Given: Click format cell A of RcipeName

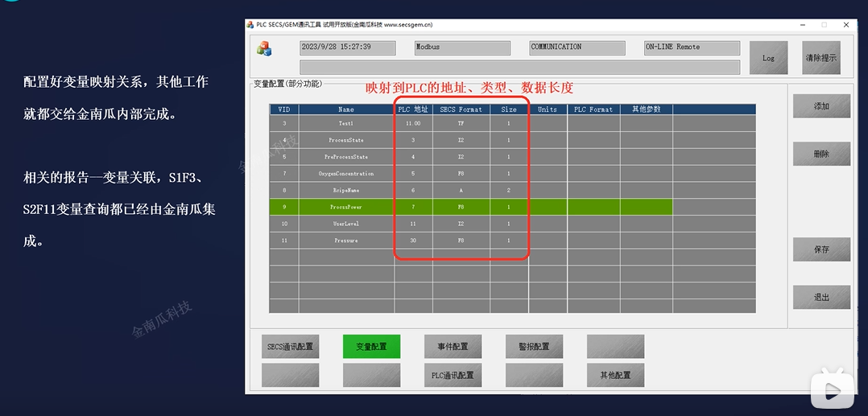Looking at the screenshot, I should point(461,190).
